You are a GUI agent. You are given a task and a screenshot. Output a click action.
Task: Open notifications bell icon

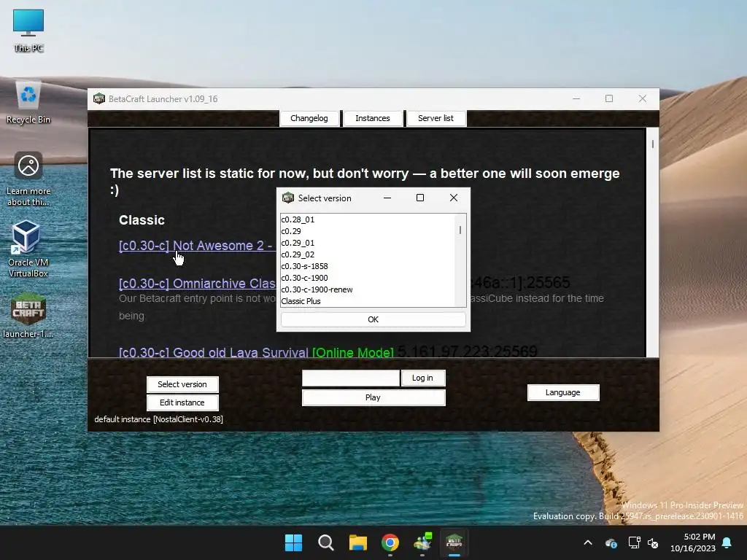[x=727, y=542]
